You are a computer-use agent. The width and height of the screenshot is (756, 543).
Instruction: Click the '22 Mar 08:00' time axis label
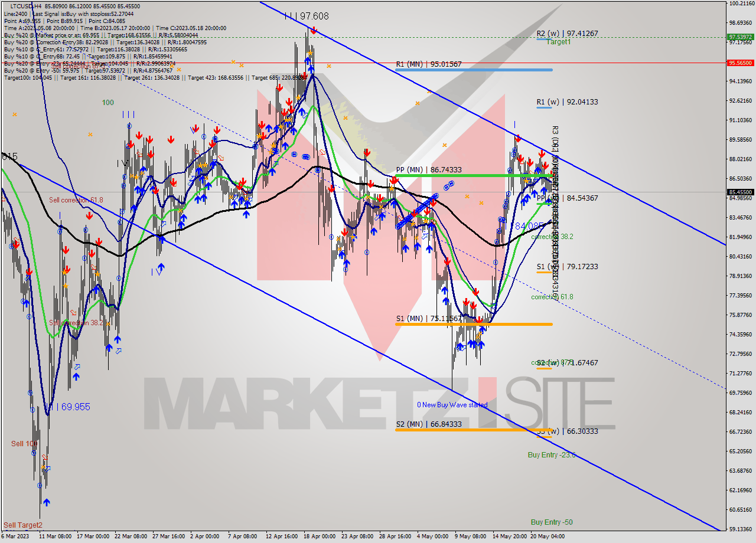click(131, 537)
